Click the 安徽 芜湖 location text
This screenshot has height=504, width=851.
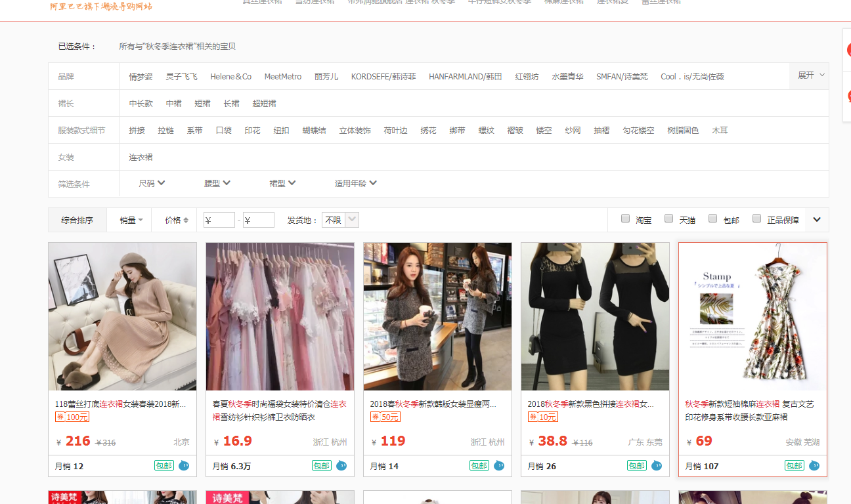tap(802, 442)
